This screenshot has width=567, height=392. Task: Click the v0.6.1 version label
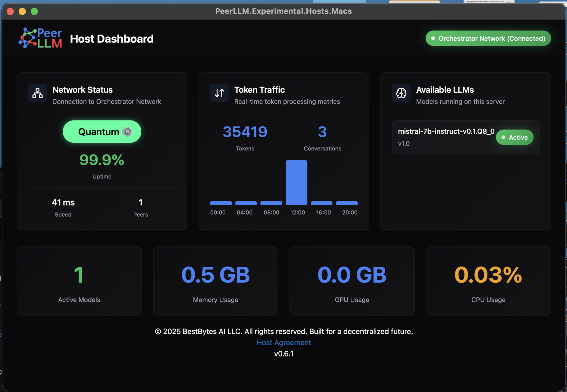pyautogui.click(x=283, y=354)
